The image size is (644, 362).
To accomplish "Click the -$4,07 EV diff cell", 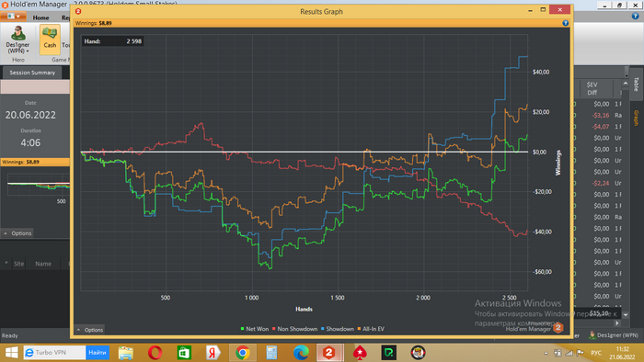I will 600,126.
